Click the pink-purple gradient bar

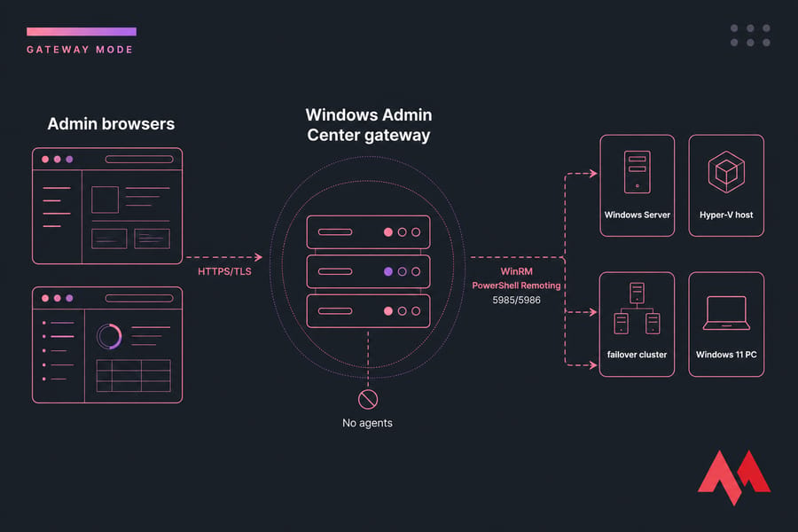(82, 32)
